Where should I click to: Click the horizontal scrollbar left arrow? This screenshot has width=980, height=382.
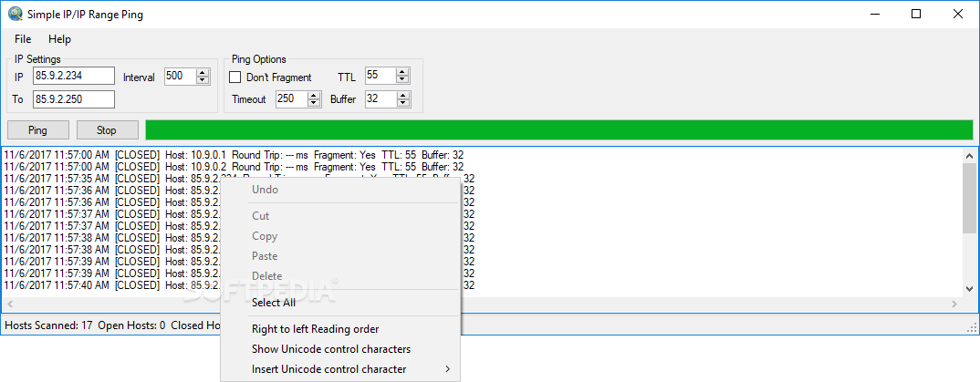[x=9, y=304]
